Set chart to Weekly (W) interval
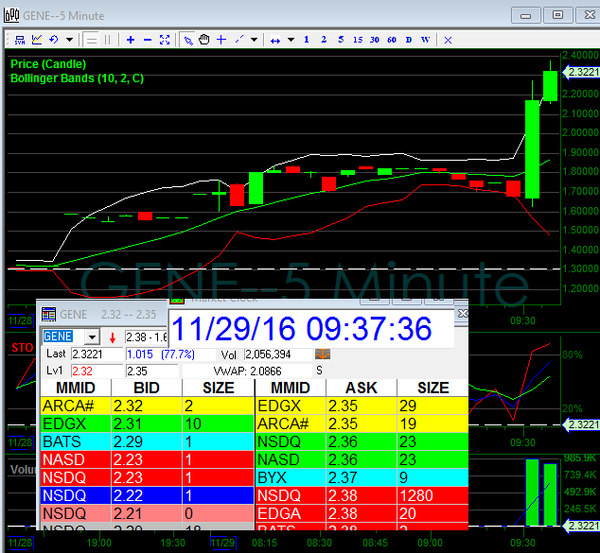The image size is (600, 553). pos(425,40)
